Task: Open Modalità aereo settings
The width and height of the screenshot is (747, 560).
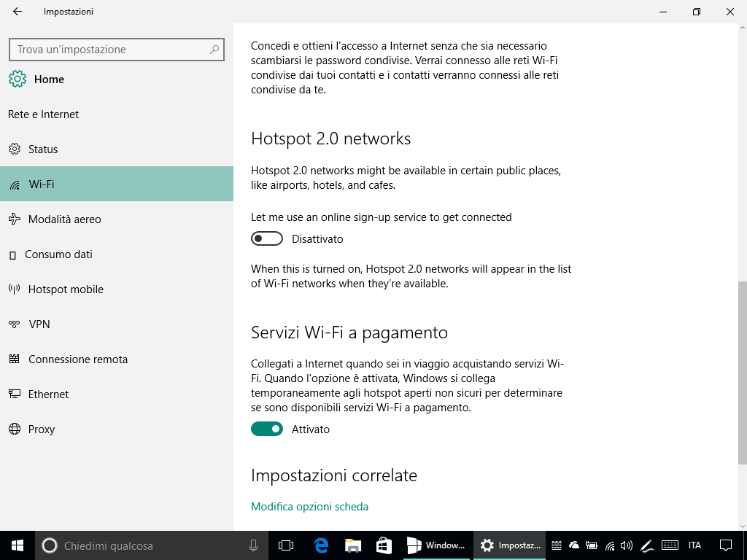Action: (x=117, y=219)
